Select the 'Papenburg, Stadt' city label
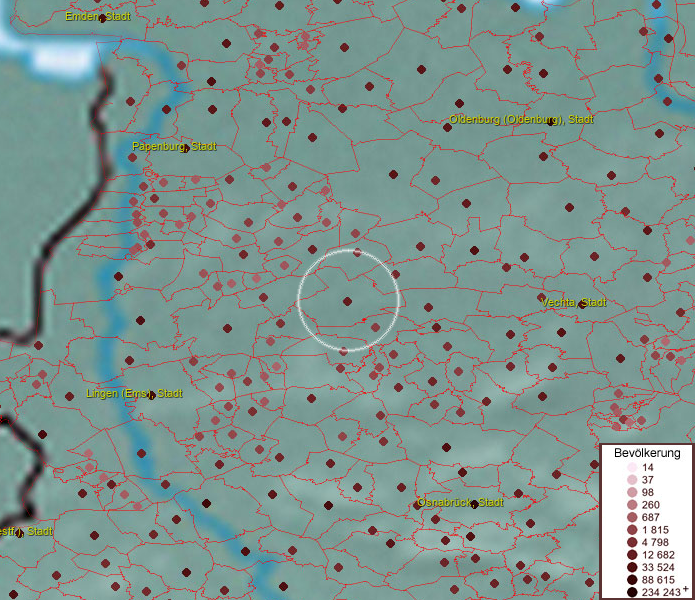This screenshot has height=600, width=695. click(x=174, y=147)
